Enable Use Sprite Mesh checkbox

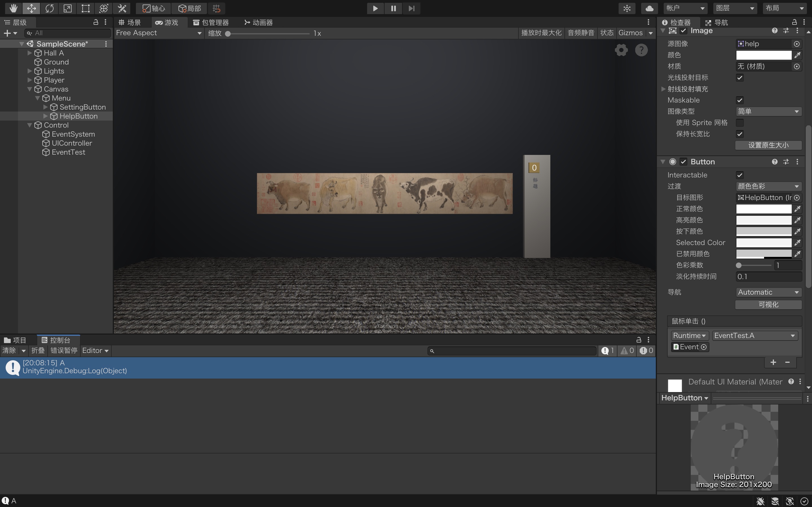tap(740, 123)
